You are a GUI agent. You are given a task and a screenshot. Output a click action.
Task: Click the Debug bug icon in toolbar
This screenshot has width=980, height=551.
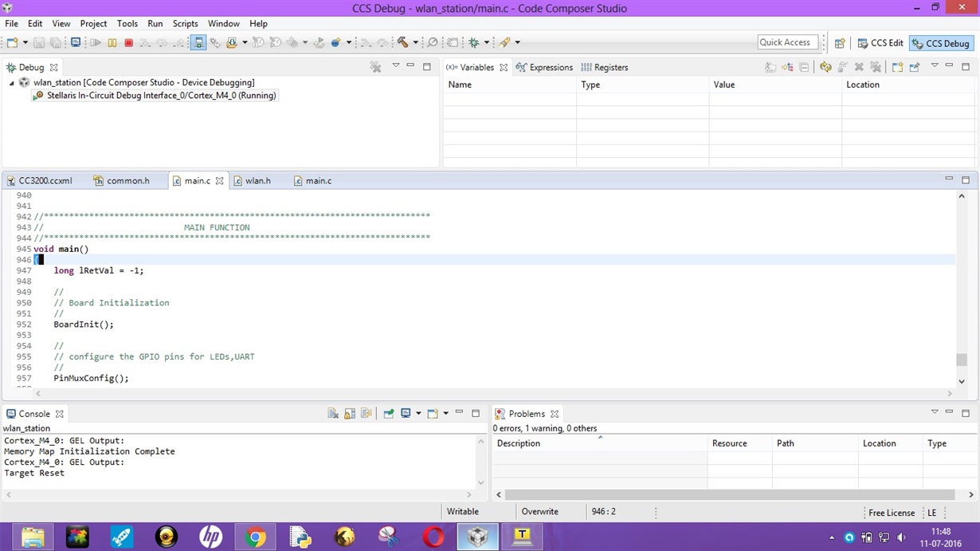tap(474, 42)
